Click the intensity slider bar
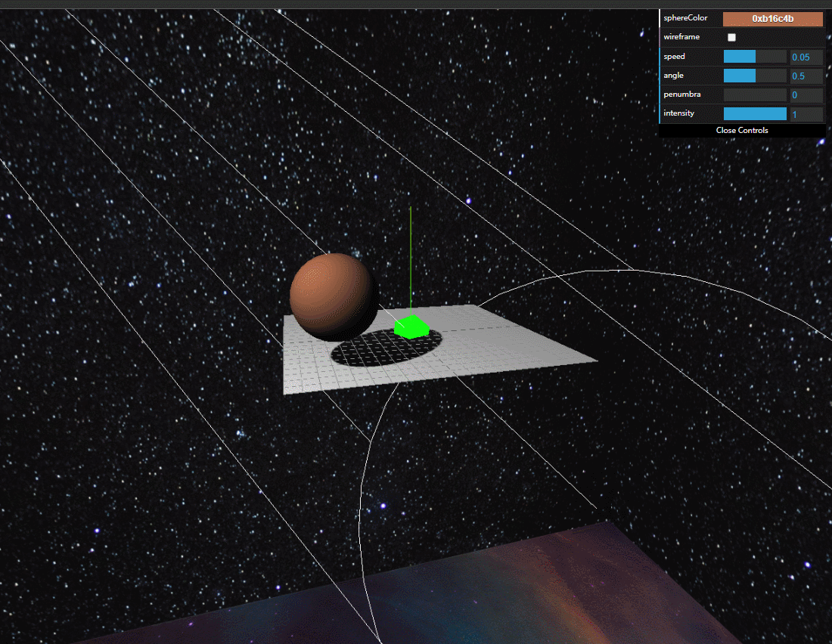832x644 pixels. pyautogui.click(x=755, y=113)
